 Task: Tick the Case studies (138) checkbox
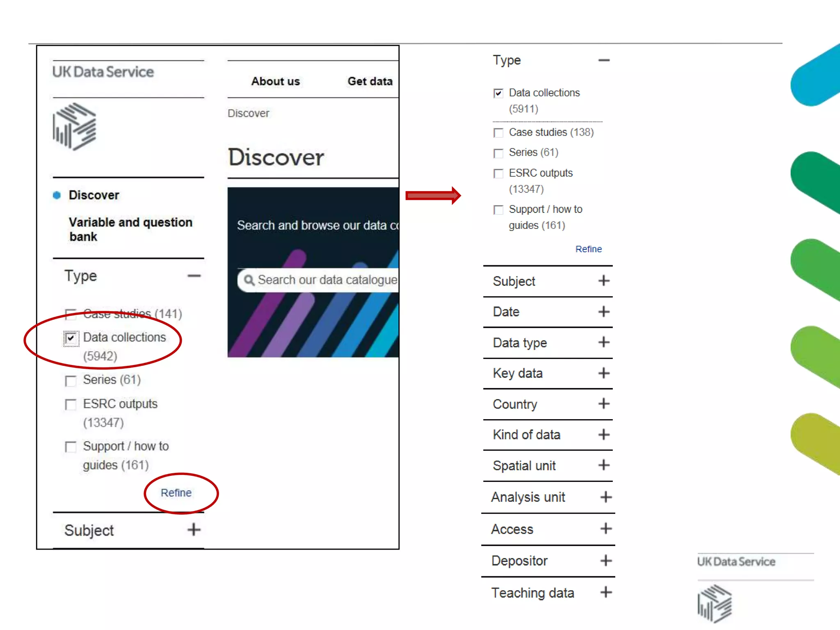(498, 133)
